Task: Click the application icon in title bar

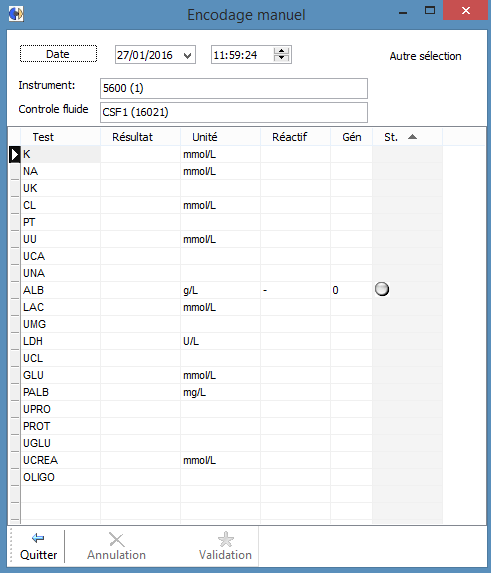Action: (x=16, y=14)
